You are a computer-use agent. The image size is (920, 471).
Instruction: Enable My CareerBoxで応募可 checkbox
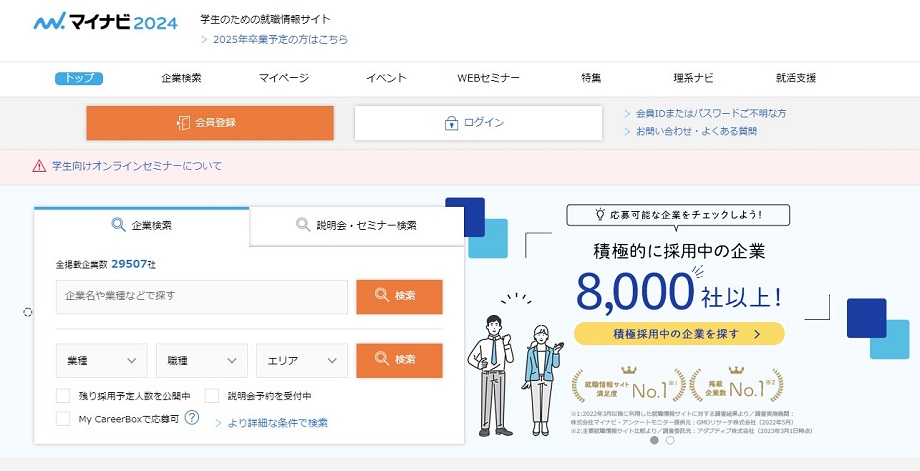[x=63, y=419]
